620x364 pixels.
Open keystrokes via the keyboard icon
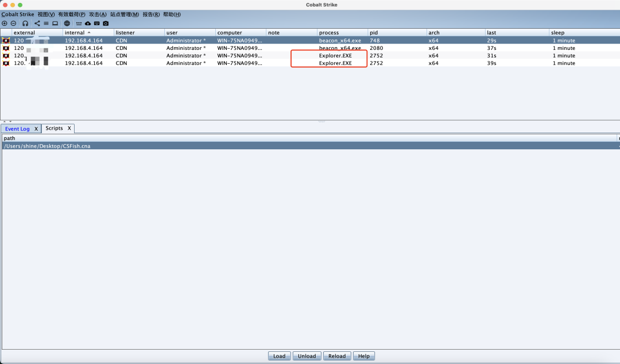point(96,24)
